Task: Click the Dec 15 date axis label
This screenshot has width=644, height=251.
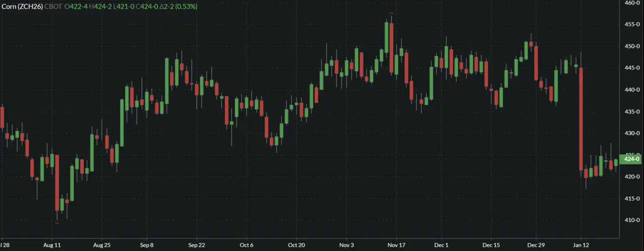Action: 491,245
